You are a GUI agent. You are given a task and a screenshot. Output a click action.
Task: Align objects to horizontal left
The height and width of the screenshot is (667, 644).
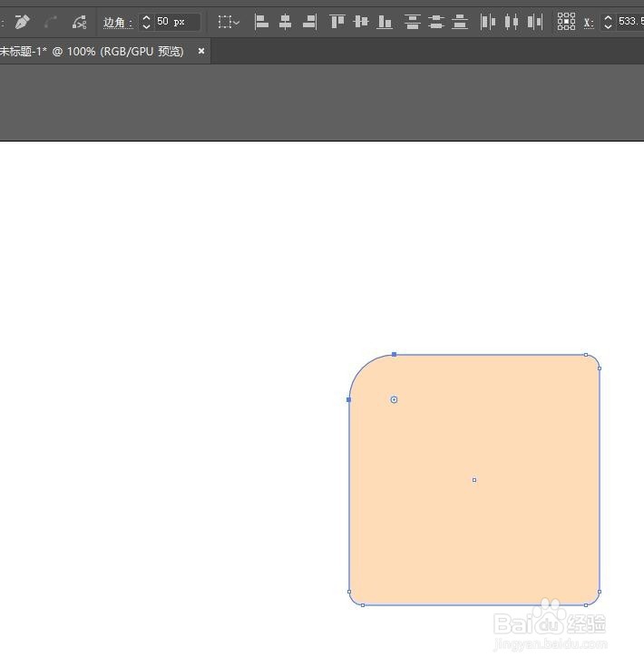coord(261,22)
